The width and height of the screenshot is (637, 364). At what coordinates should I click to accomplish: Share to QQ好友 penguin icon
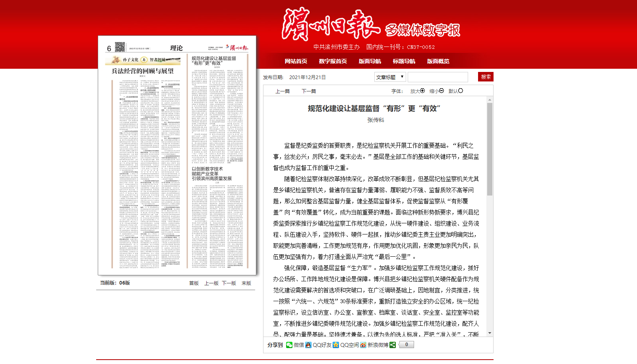tap(308, 345)
